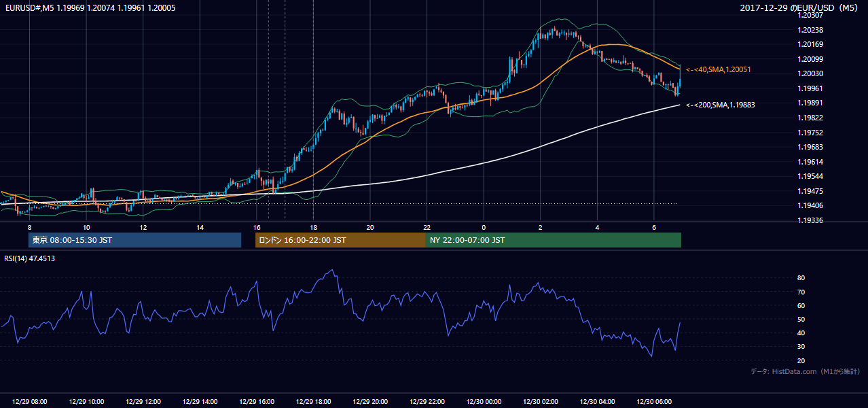
Task: Click RSI scale level 70
Action: [801, 292]
